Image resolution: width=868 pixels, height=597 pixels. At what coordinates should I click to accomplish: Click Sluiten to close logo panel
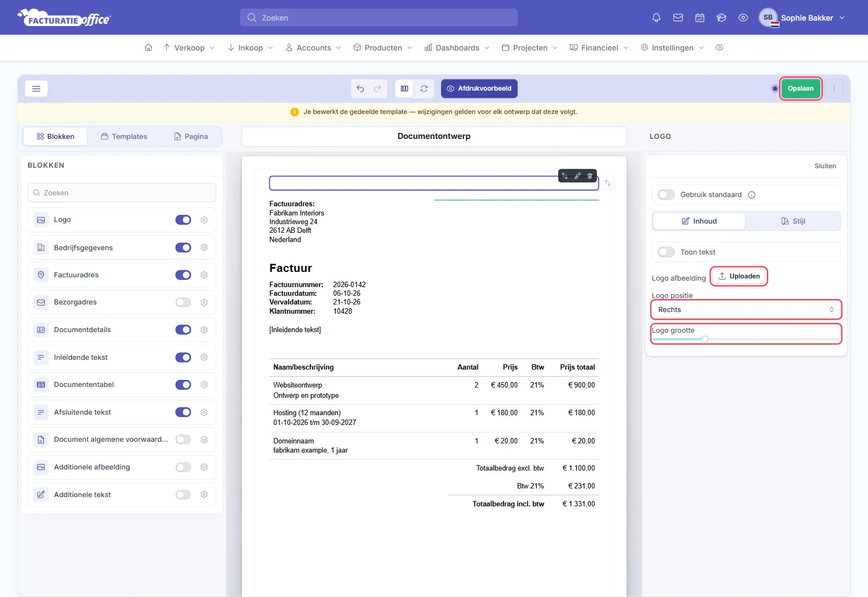click(x=825, y=166)
